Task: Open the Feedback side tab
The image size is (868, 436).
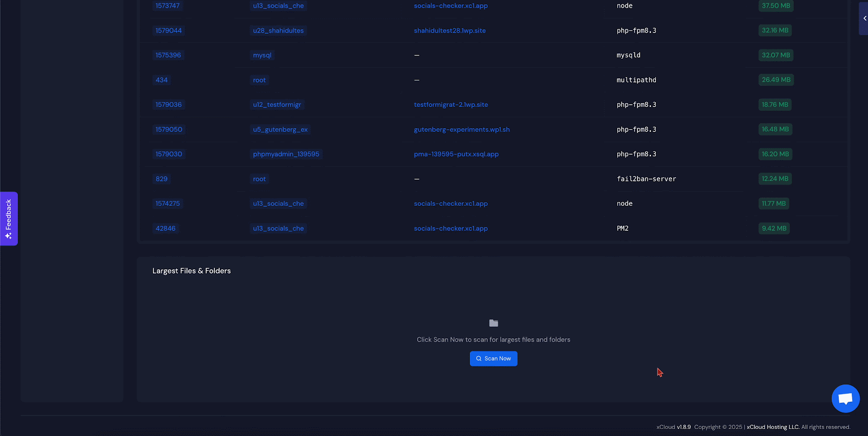Action: 9,219
